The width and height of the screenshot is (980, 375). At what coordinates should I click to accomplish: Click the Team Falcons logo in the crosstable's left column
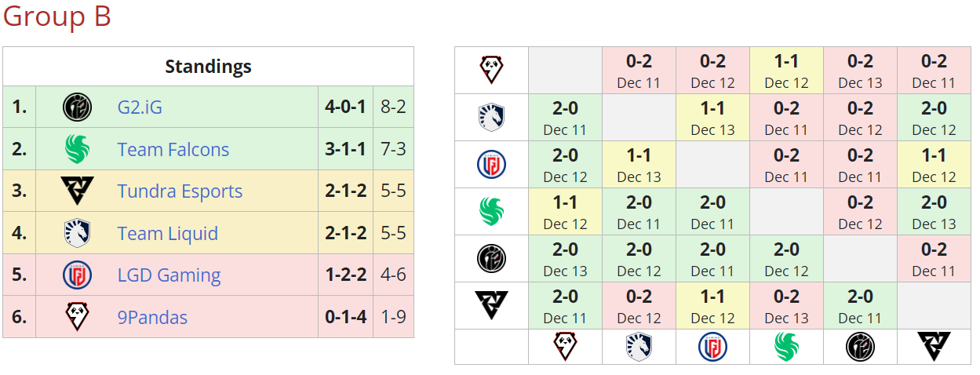click(x=492, y=212)
